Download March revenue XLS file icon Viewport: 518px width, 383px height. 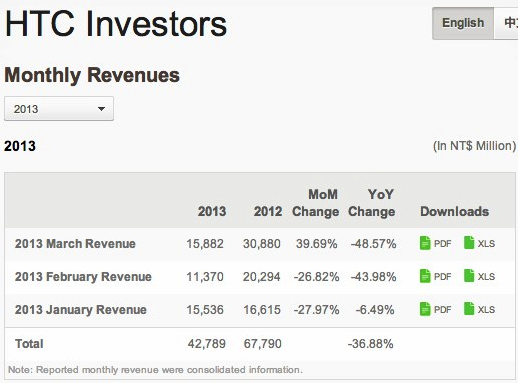469,243
